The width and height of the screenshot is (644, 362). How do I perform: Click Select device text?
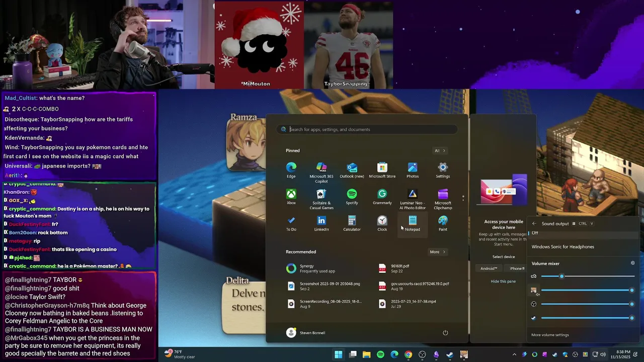[503, 257]
